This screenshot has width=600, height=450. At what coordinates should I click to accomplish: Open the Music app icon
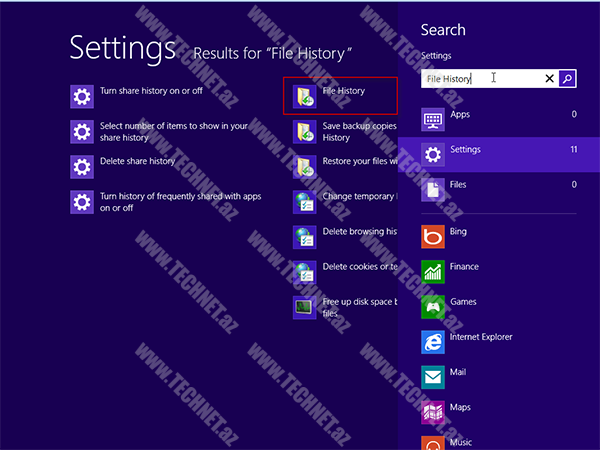(x=433, y=442)
